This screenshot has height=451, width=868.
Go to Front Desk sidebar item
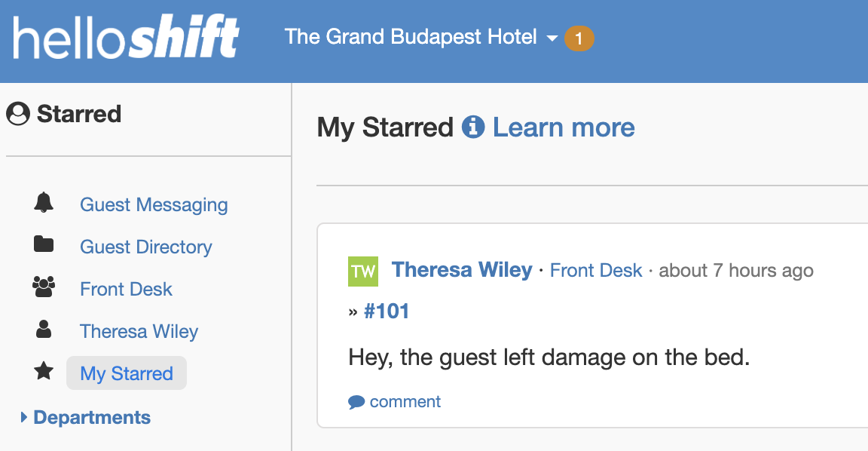[127, 289]
